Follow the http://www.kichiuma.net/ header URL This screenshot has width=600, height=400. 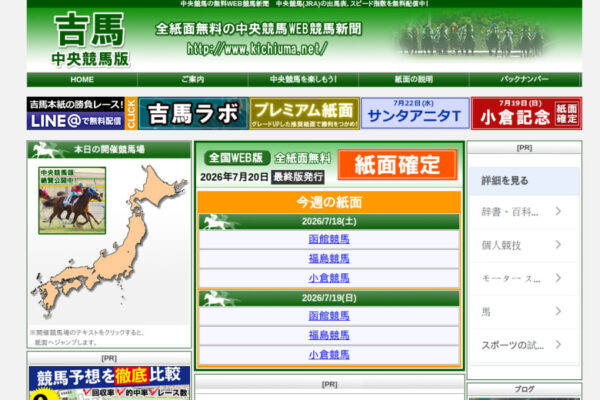257,49
